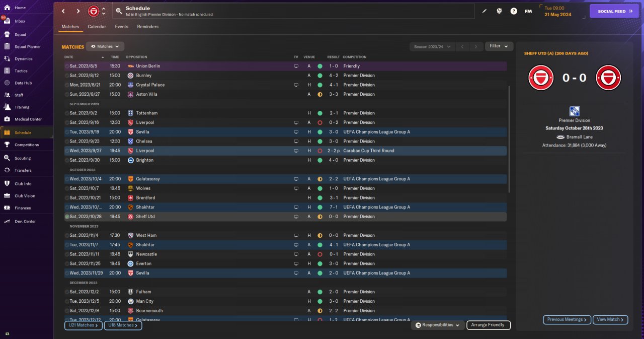Switch to the Matches tab
644x339 pixels.
click(70, 27)
